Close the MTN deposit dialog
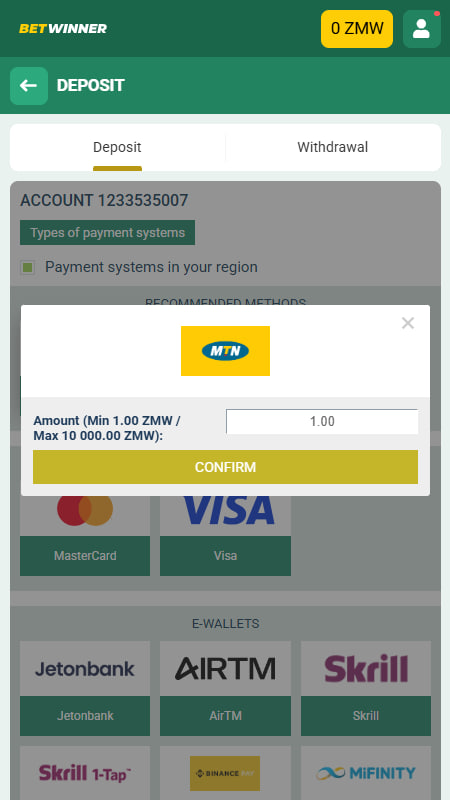This screenshot has width=450, height=800. [x=408, y=323]
